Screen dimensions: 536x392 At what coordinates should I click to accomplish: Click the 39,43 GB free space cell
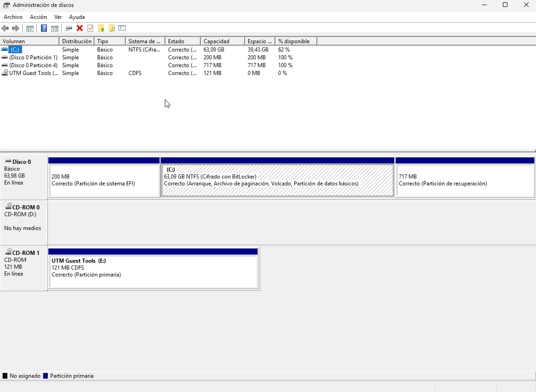click(x=258, y=50)
